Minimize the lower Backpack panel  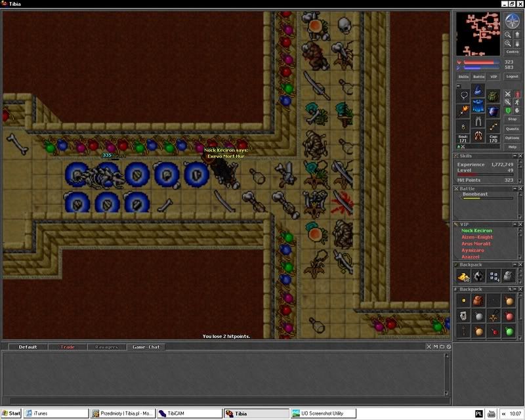(515, 289)
